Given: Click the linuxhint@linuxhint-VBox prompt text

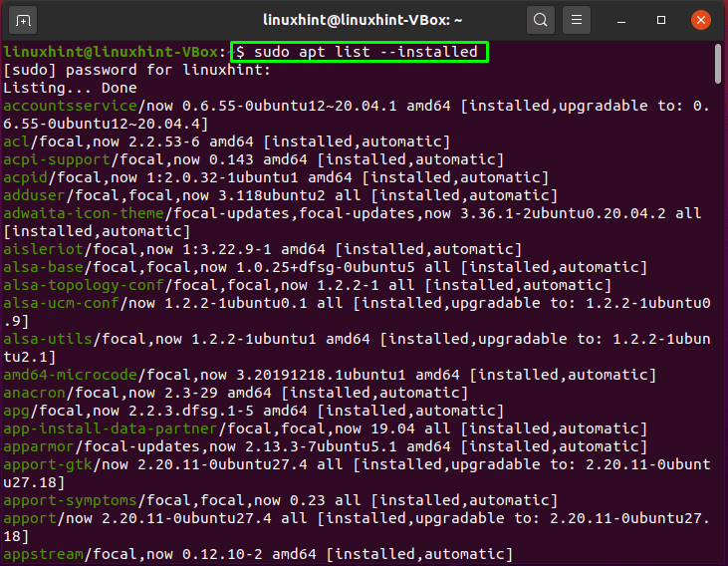Looking at the screenshot, I should tap(110, 52).
